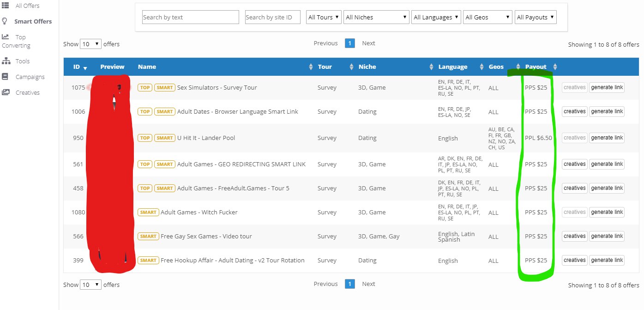Click ID cell 1006

coord(78,111)
